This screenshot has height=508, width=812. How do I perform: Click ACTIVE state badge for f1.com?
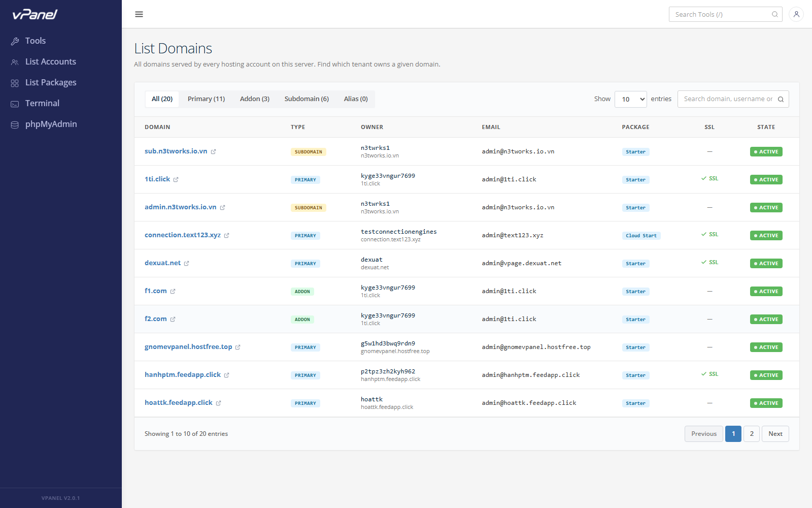coord(766,291)
